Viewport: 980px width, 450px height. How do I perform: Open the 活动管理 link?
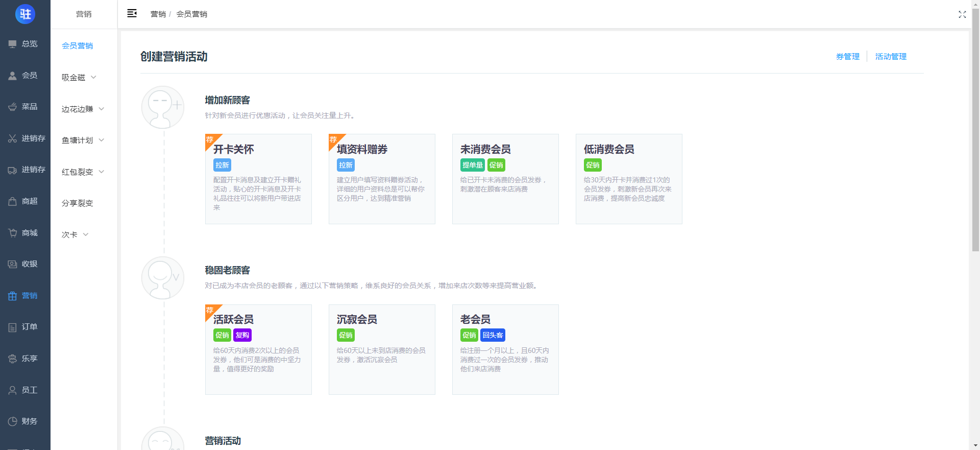[891, 56]
